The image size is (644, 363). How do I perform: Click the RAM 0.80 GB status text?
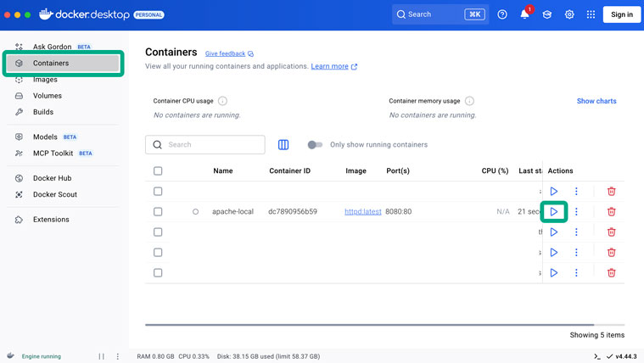click(155, 356)
